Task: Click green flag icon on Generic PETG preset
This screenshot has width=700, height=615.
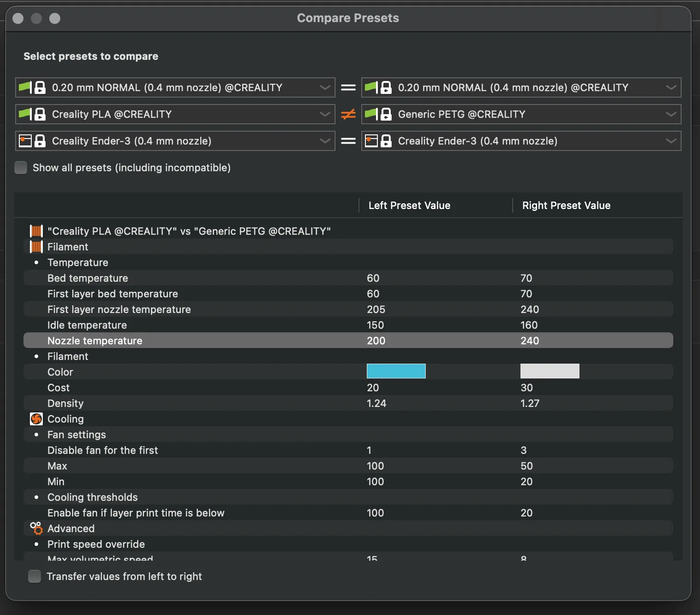Action: [371, 114]
